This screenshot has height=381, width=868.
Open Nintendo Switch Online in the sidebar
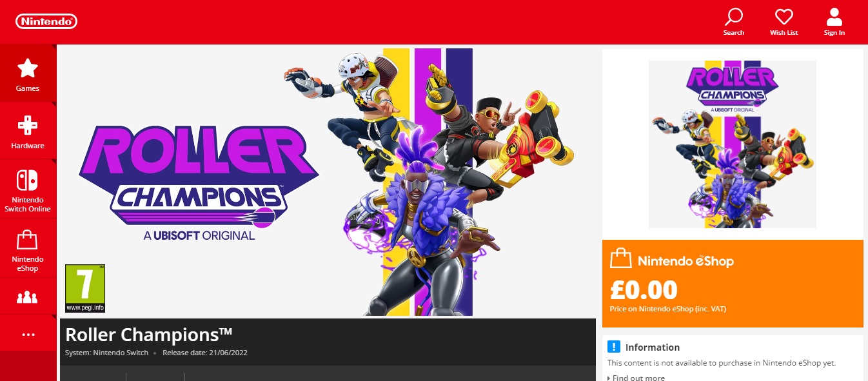[x=28, y=188]
